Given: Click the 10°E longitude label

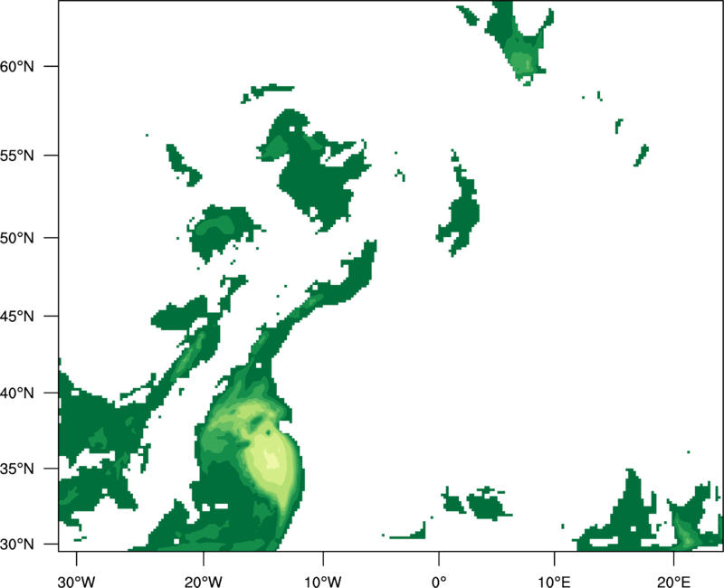Looking at the screenshot, I should click(554, 582).
